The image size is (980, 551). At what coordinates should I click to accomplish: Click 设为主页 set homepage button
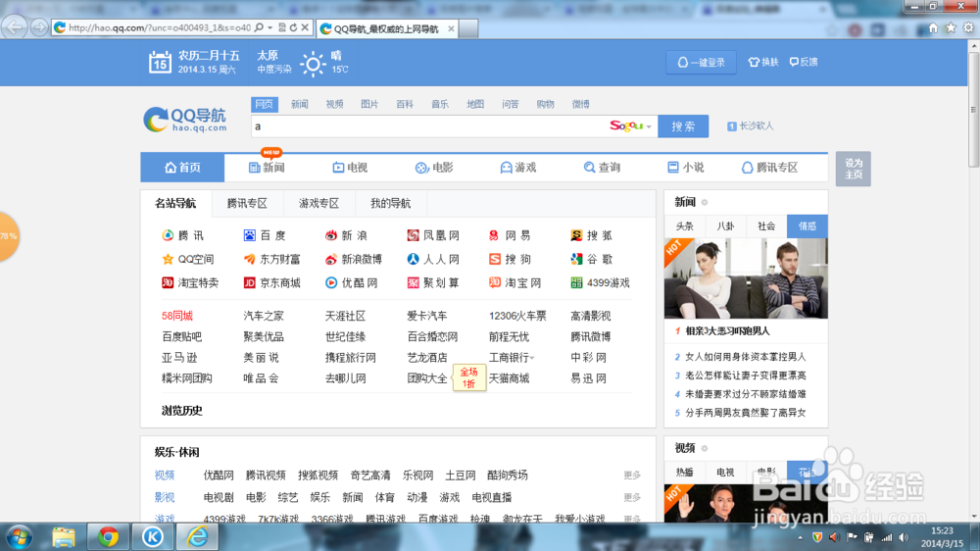tap(854, 169)
